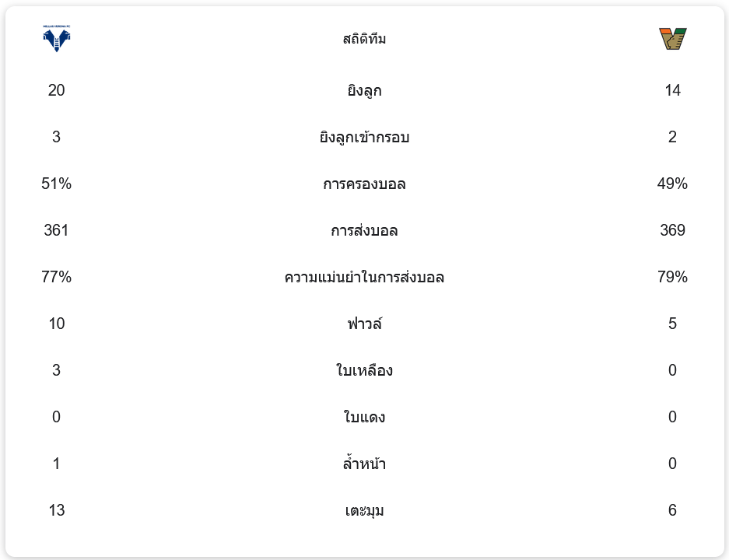
Task: Click the 79% pass accuracy value
Action: [672, 278]
